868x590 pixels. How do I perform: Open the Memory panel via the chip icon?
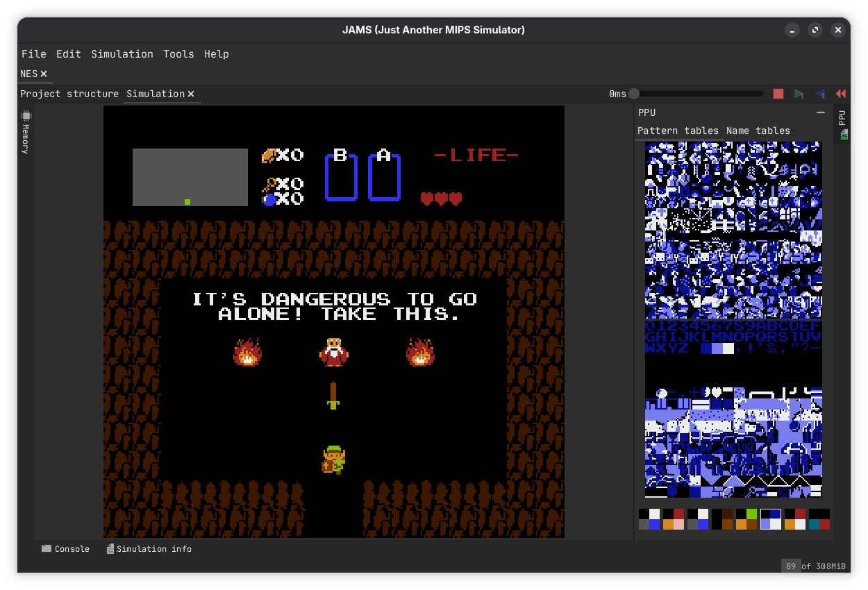tap(26, 116)
